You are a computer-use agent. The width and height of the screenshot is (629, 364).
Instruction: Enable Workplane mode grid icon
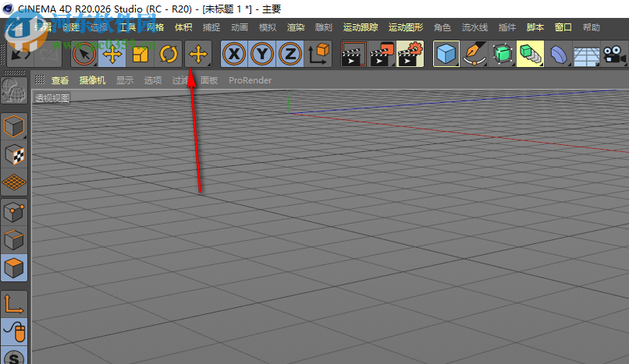(x=14, y=182)
